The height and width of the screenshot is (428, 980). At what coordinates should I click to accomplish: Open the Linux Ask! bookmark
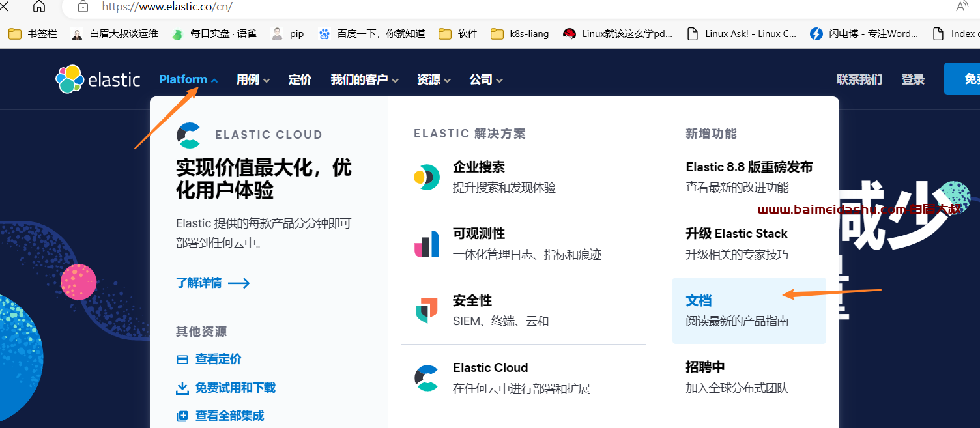(x=742, y=34)
